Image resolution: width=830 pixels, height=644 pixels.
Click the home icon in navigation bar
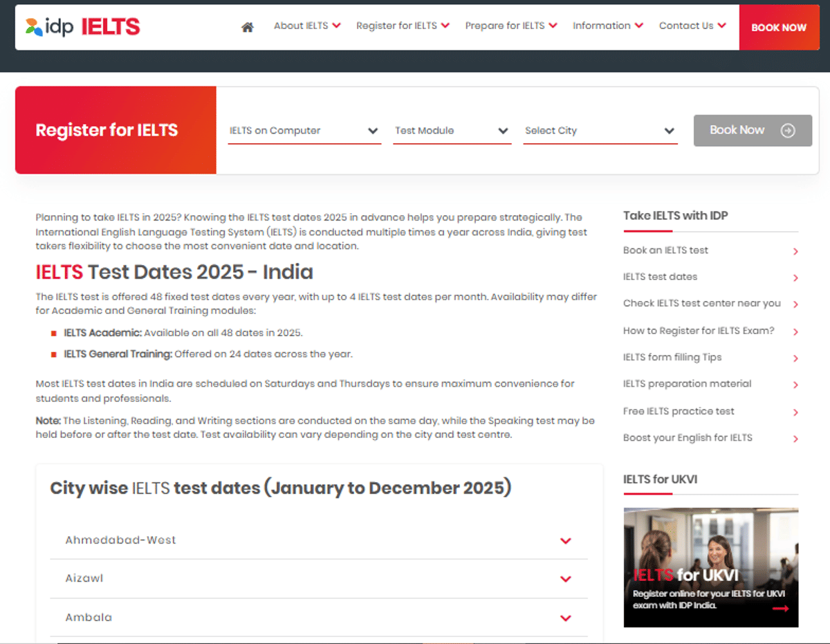[x=248, y=27]
